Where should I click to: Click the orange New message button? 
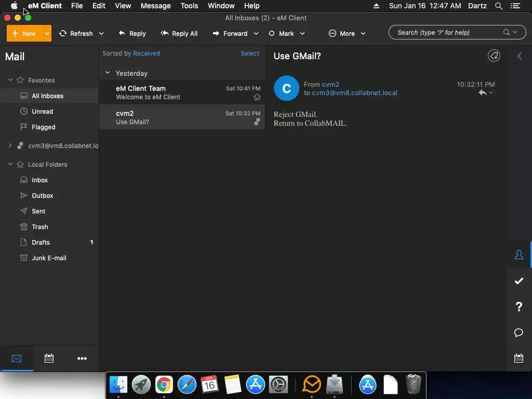(x=25, y=33)
